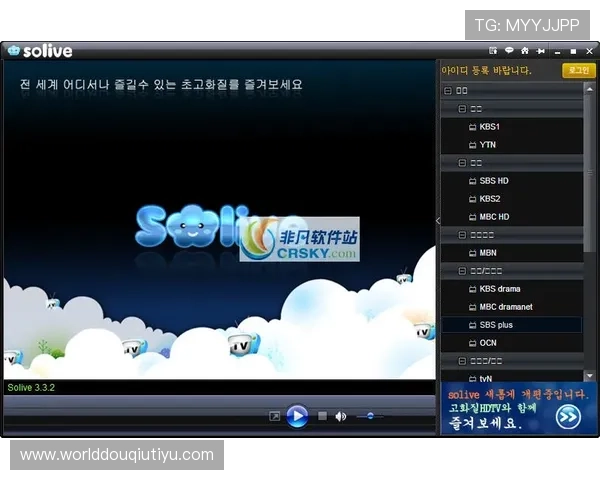
Task: Click the channel list scrollbar thumb
Action: (x=590, y=173)
